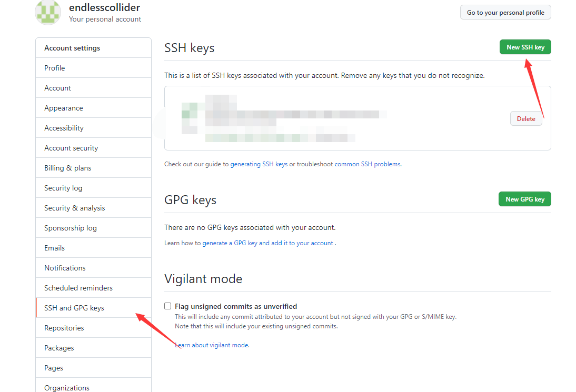The image size is (576, 392).
Task: Open Appearance settings in the sidebar
Action: click(93, 108)
